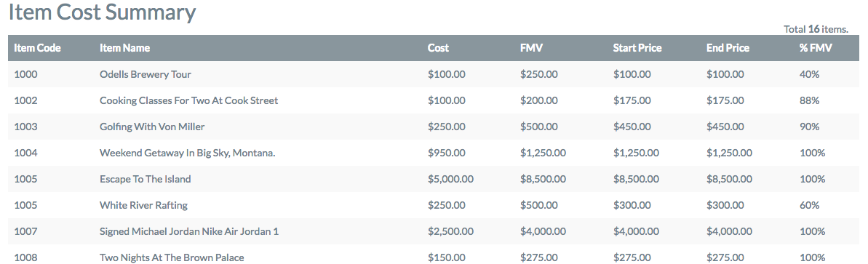Select item code 1007 cell

click(x=25, y=231)
